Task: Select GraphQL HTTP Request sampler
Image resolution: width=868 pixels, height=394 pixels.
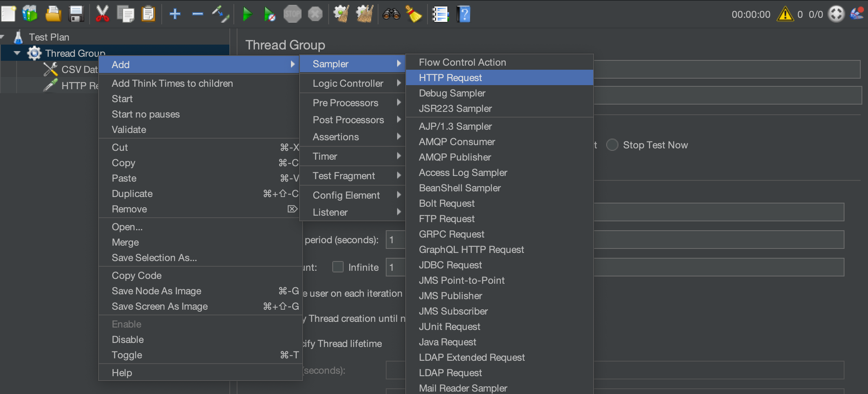Action: 500,249
